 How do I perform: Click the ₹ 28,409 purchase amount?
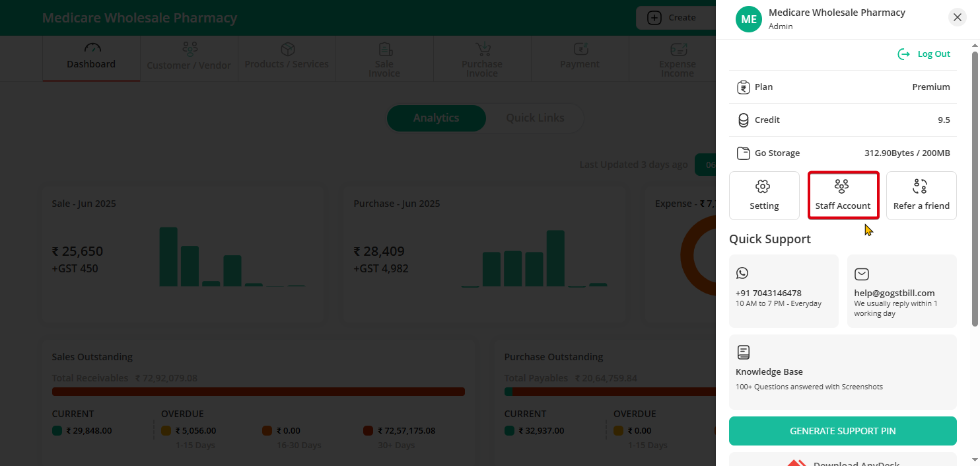click(379, 251)
